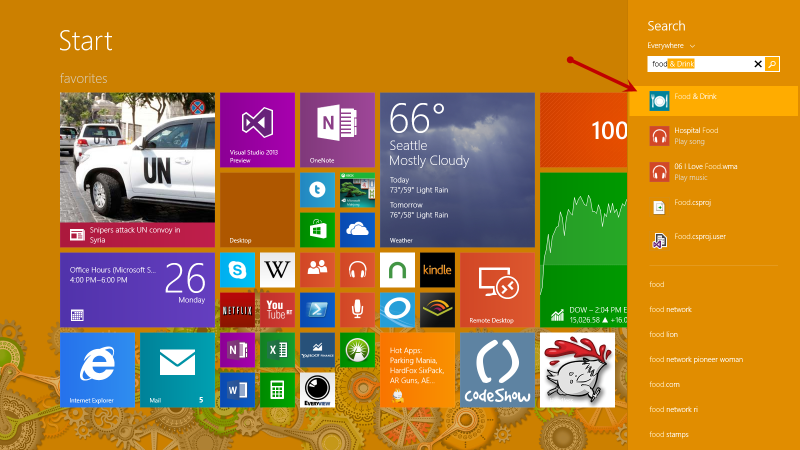The image size is (800, 450).
Task: Launch the Netflix tile
Action: pyautogui.click(x=237, y=309)
